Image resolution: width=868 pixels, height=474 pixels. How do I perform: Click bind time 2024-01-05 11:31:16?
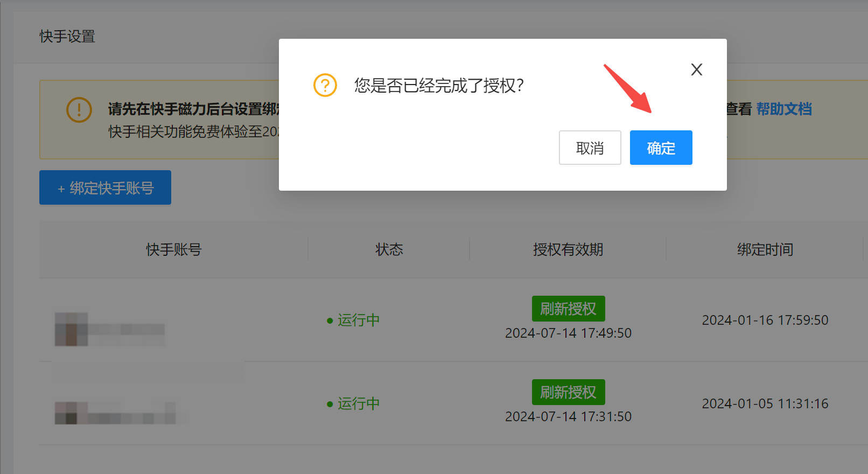tap(765, 403)
